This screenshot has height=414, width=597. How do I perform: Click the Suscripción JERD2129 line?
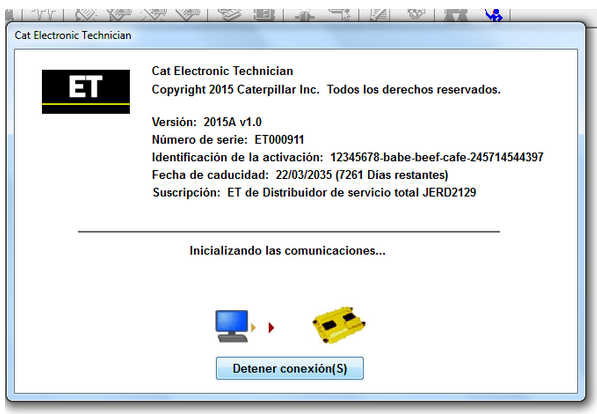click(314, 193)
